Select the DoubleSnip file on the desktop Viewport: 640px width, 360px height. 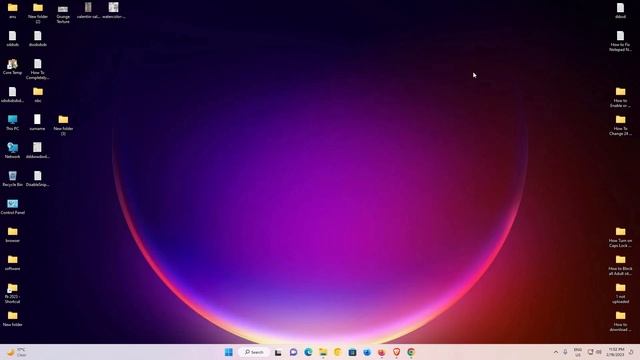pyautogui.click(x=38, y=179)
